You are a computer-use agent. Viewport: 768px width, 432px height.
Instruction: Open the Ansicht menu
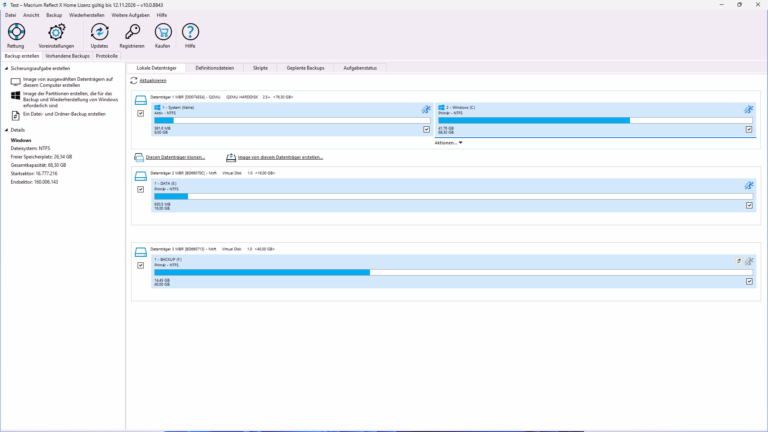tap(31, 15)
